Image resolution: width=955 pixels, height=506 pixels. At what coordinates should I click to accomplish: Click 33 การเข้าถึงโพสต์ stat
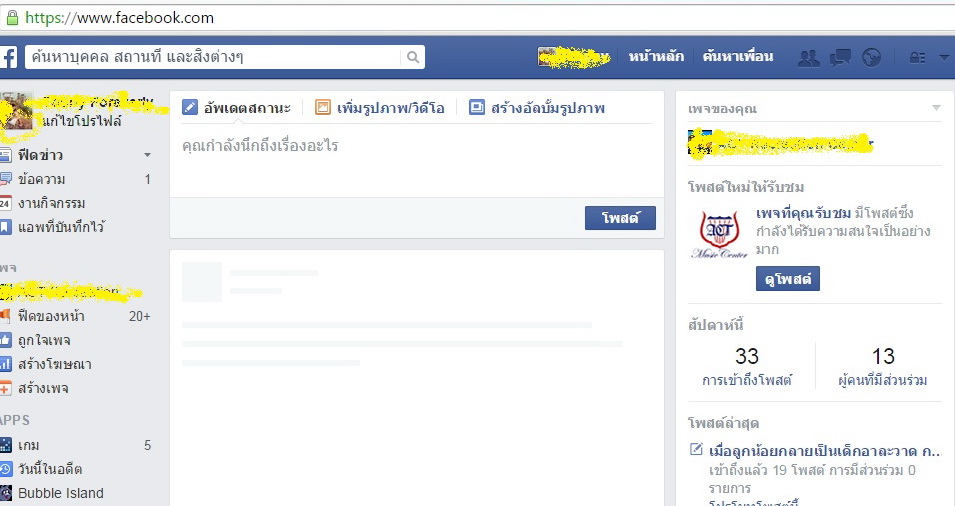coord(747,367)
